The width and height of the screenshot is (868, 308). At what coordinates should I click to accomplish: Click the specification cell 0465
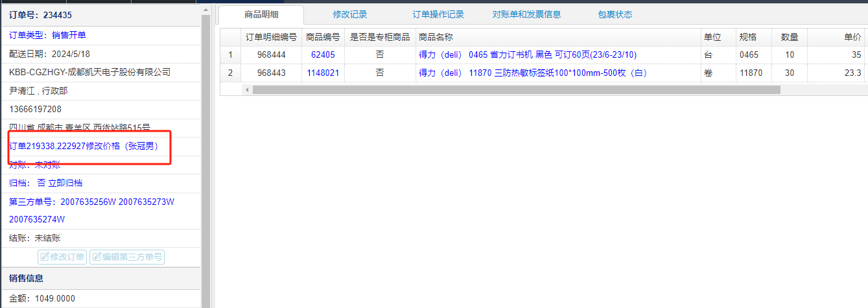pyautogui.click(x=753, y=55)
